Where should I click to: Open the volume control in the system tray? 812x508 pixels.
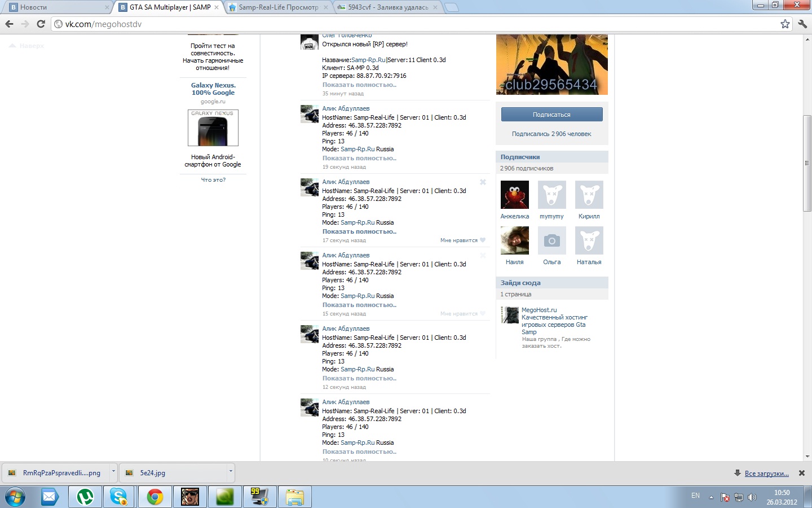coord(752,497)
